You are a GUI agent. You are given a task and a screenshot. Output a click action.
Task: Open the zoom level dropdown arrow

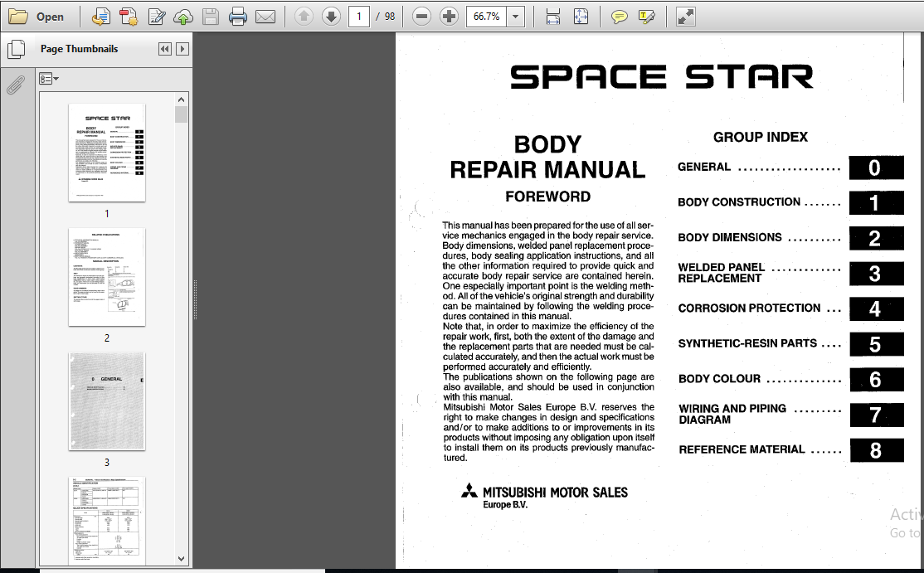click(516, 17)
